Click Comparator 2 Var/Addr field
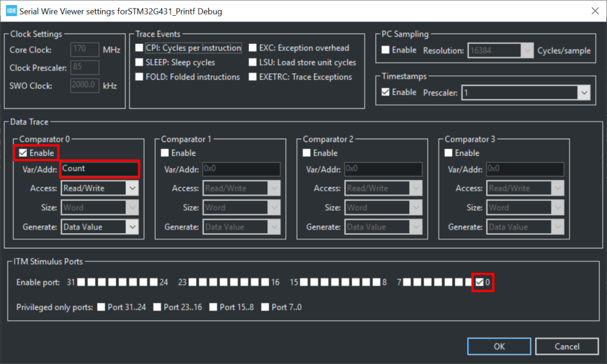 (x=383, y=169)
